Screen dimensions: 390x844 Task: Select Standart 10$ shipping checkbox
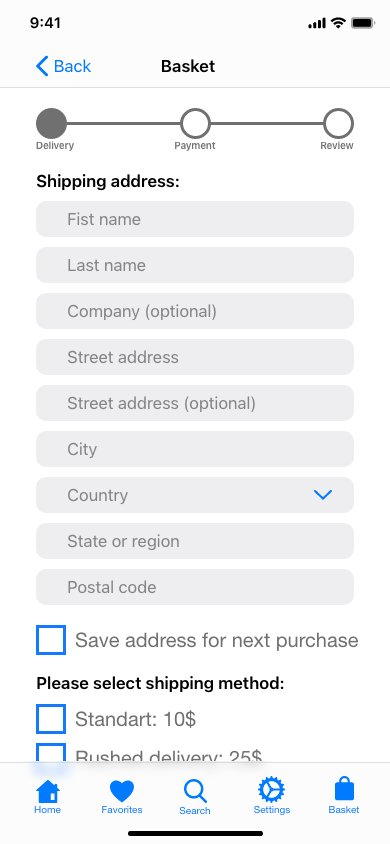51,719
